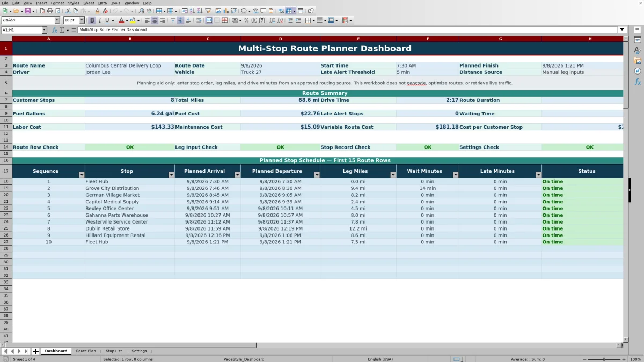Open the Format menu
This screenshot has width=644, height=362.
pos(57,3)
